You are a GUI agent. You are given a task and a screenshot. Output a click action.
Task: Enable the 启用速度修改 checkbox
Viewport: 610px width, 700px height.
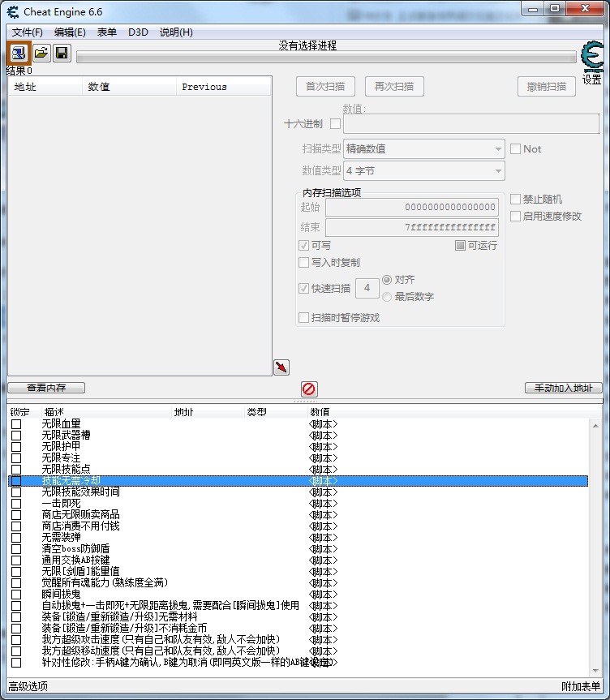coord(515,216)
